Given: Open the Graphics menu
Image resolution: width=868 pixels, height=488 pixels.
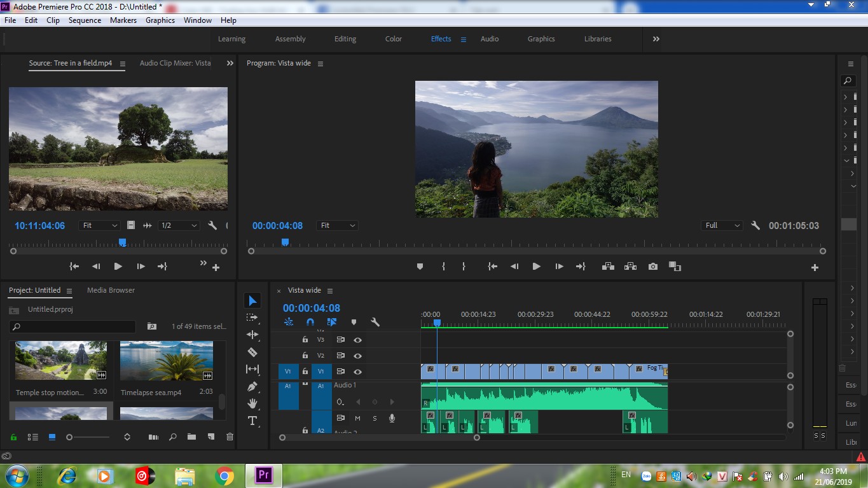Looking at the screenshot, I should point(160,20).
